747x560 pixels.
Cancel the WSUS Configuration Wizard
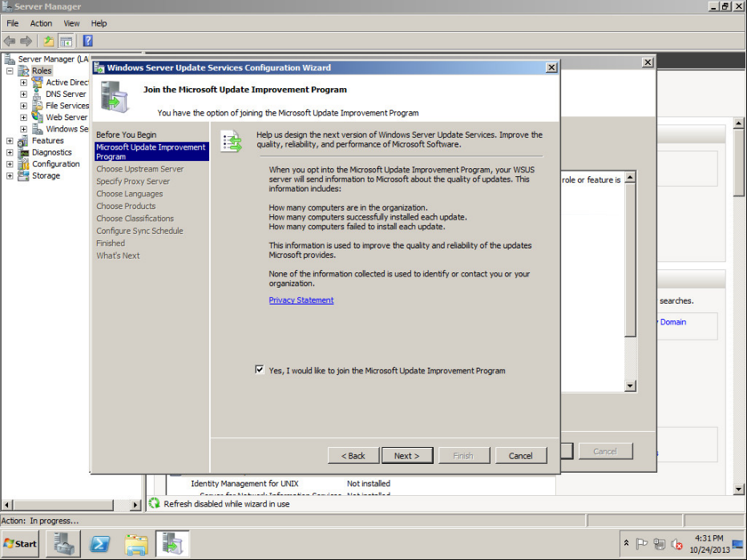521,456
